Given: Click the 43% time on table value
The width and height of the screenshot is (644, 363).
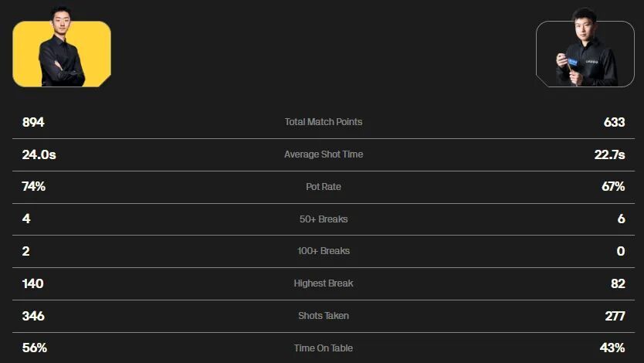Looking at the screenshot, I should tap(612, 348).
